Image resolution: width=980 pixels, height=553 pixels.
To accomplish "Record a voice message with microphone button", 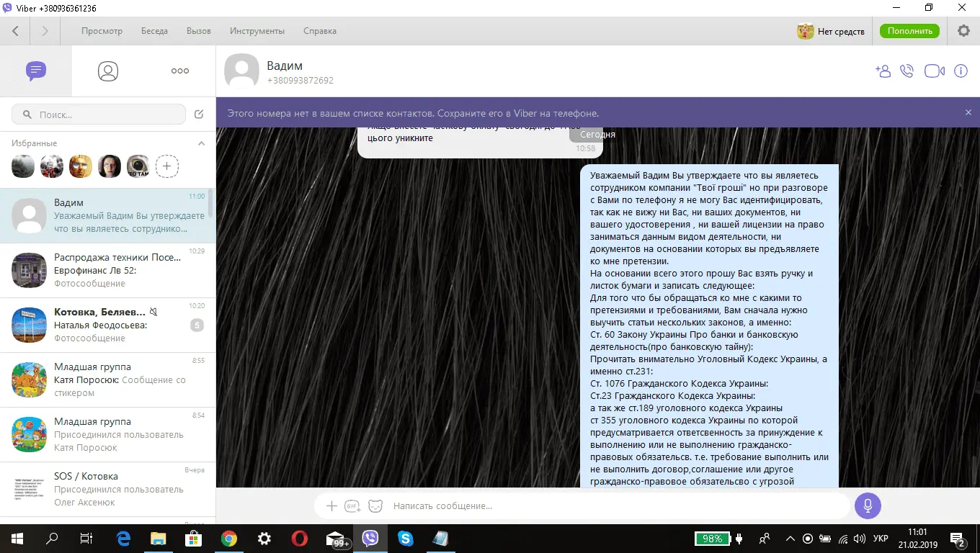I will [868, 505].
